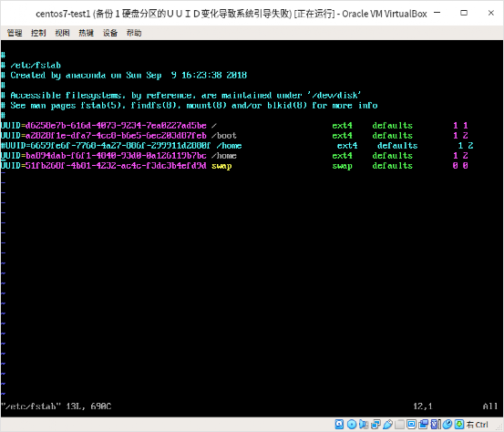Close the VirtualBox VM window
Image resolution: width=504 pixels, height=432 pixels.
click(x=491, y=13)
